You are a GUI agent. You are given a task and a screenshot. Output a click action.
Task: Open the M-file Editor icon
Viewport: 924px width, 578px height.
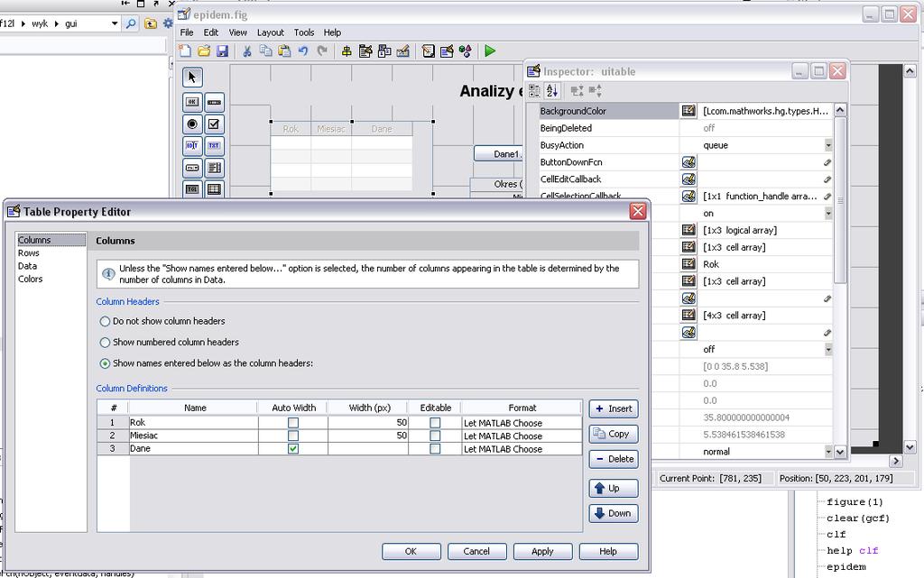(429, 51)
